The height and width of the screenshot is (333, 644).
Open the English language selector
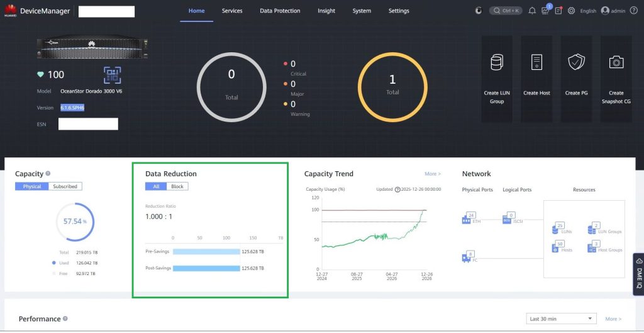[x=588, y=11]
